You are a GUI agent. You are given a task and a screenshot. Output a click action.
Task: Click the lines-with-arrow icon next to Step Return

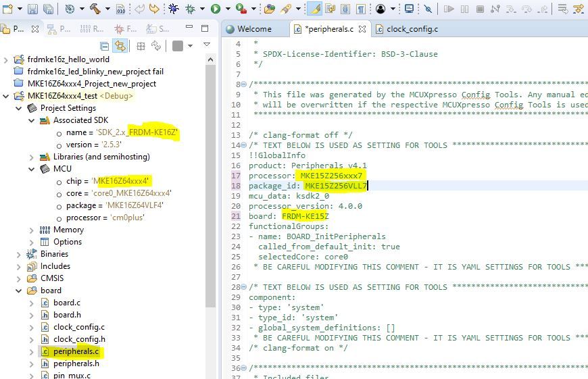pyautogui.click(x=562, y=9)
